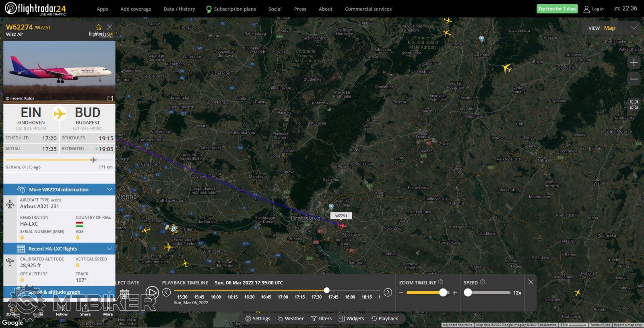Toggle the Playback mode button
The image size is (644, 328).
tap(384, 319)
